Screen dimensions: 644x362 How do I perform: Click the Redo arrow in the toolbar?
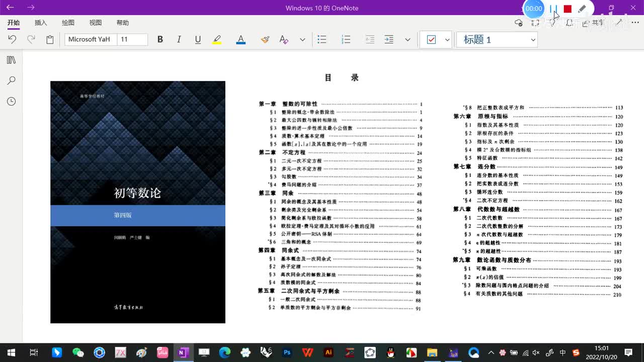coord(31,39)
